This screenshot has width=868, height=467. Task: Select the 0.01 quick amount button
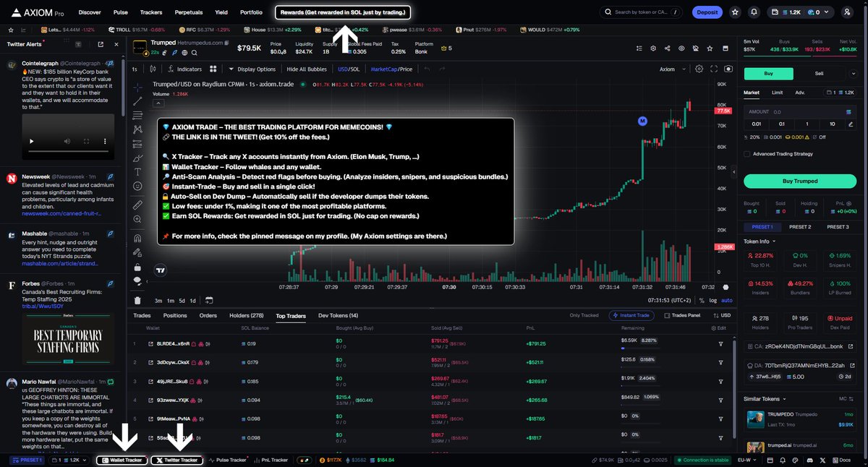(756, 124)
